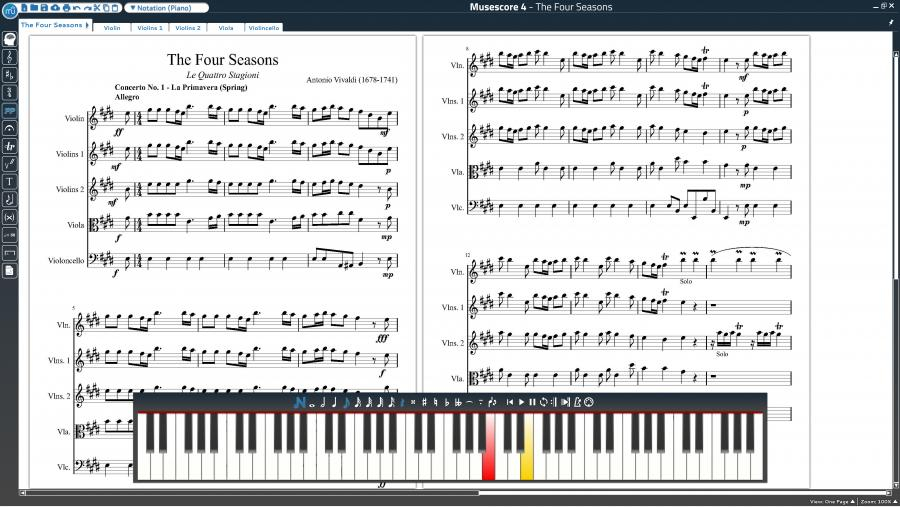Rewind playback to start

pos(510,402)
